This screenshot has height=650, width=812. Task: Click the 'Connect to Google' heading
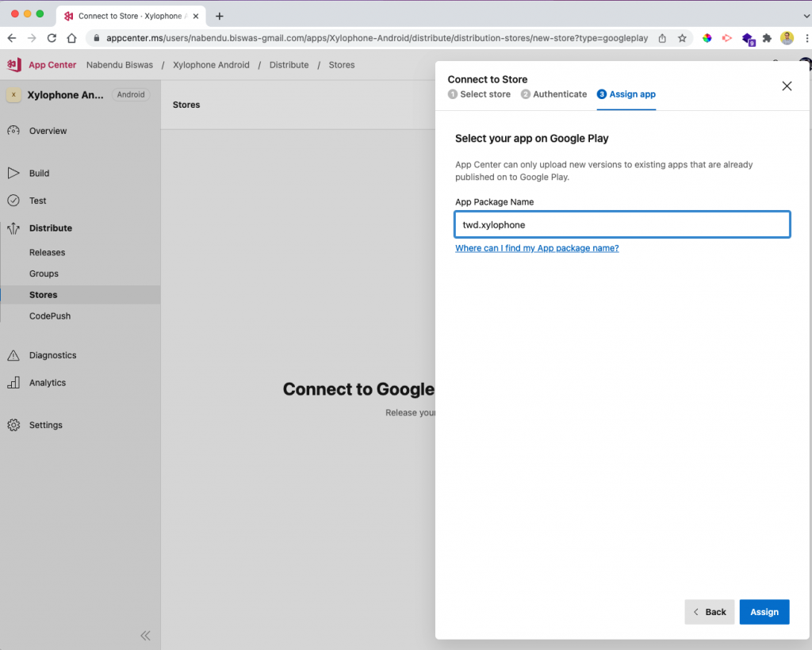[x=358, y=389]
